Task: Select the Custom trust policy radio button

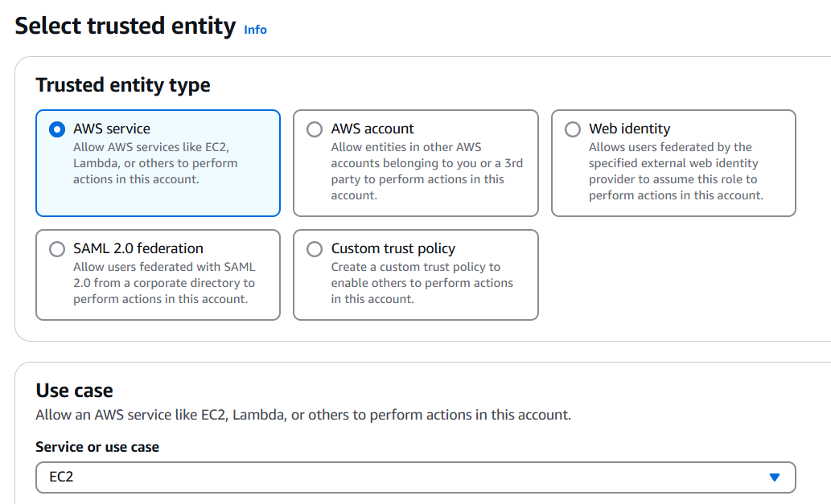Action: pos(315,249)
